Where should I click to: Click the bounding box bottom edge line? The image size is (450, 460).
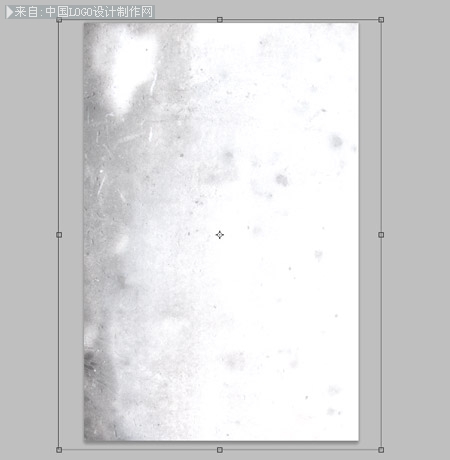click(x=300, y=450)
